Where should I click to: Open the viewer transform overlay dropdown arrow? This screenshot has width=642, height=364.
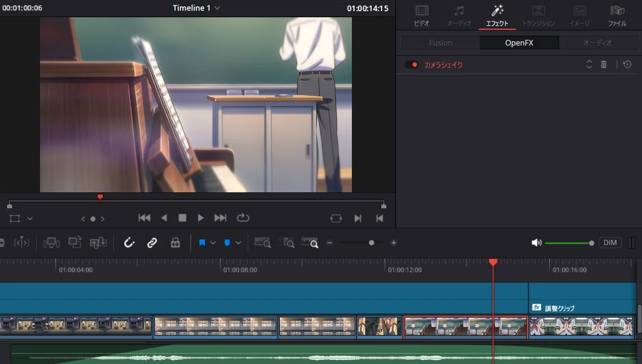30,219
